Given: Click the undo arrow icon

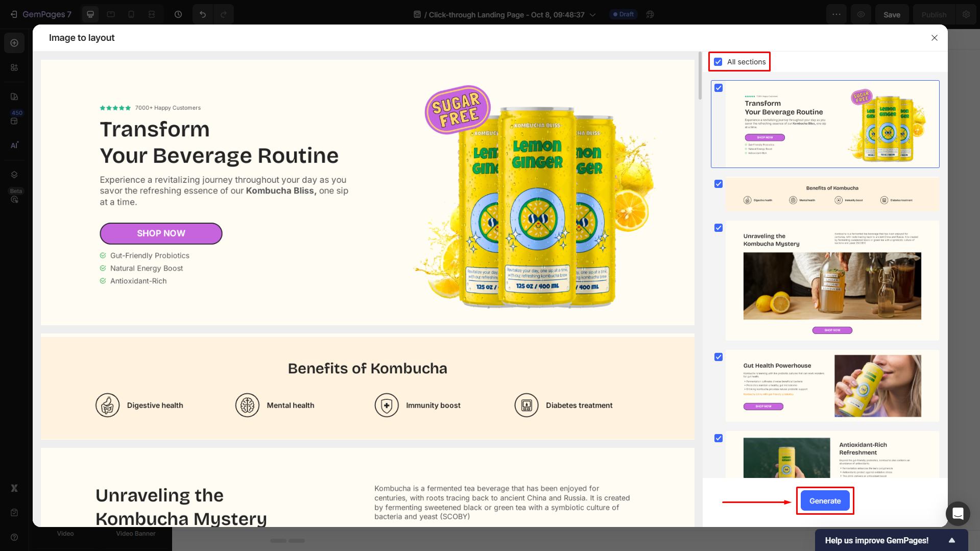Looking at the screenshot, I should click(203, 14).
